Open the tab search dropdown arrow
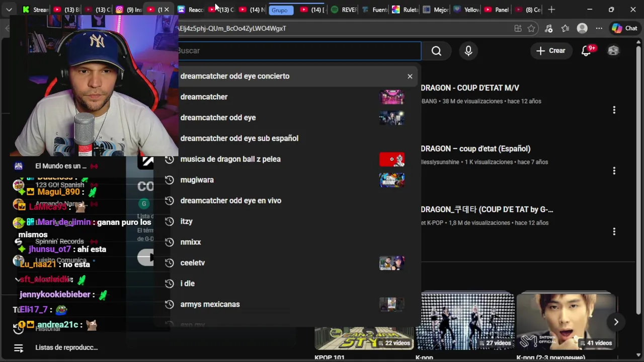Screen dimensions: 644x362 [9, 10]
